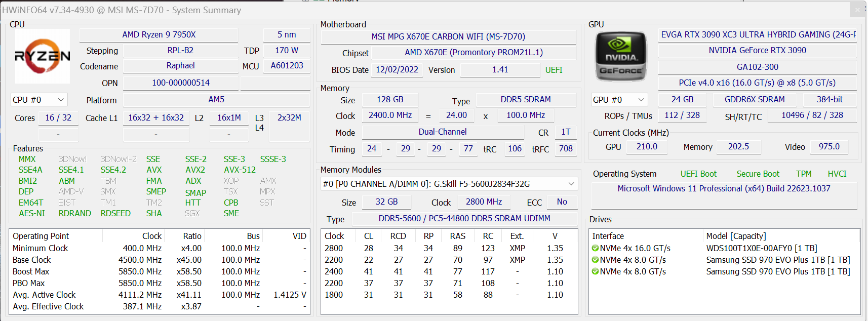Click the MSI MPG X670E CARBON WIFI field
Viewport: 868px width, 321px height.
click(448, 37)
